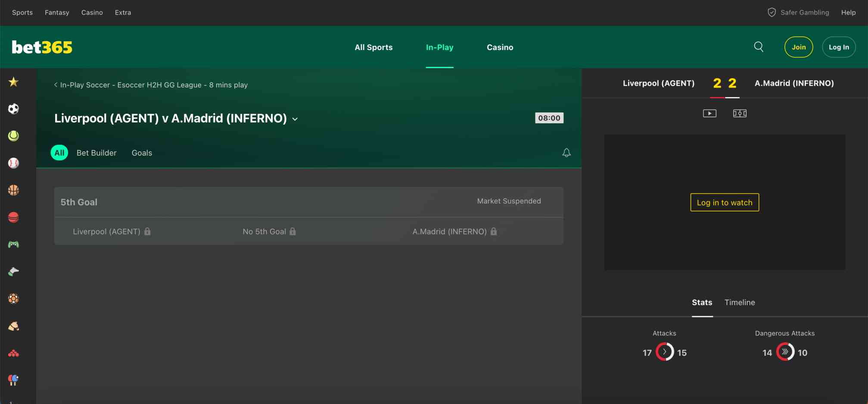This screenshot has height=404, width=868.
Task: Open the Tennis section from the sidebar
Action: click(x=13, y=136)
